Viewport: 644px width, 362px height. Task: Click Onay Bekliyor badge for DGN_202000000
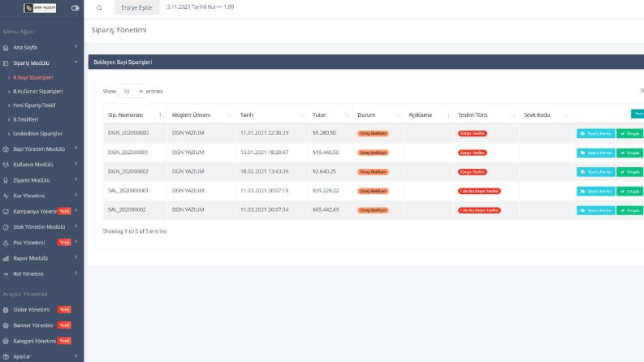pos(373,133)
